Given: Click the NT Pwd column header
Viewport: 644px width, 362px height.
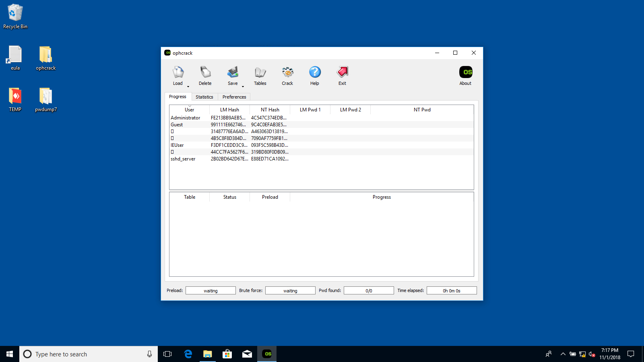Looking at the screenshot, I should pyautogui.click(x=422, y=110).
